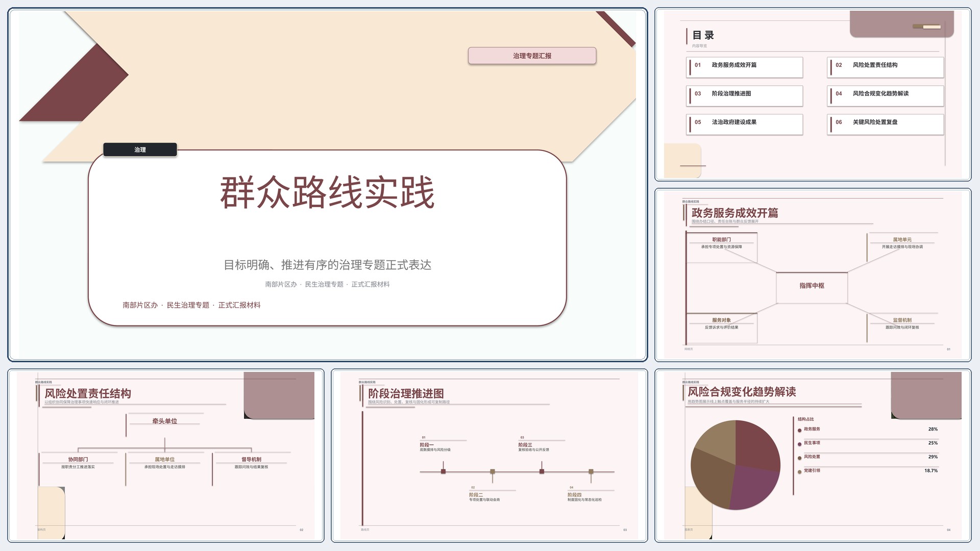Click contents entry 03 阶段治理推进图
The width and height of the screenshot is (980, 551).
click(744, 95)
